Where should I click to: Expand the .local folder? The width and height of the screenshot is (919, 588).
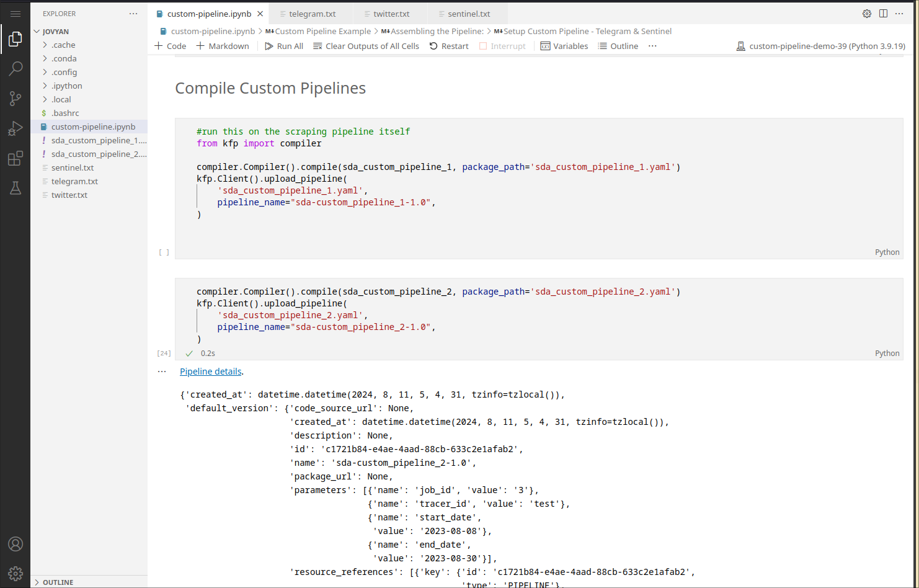click(89, 99)
